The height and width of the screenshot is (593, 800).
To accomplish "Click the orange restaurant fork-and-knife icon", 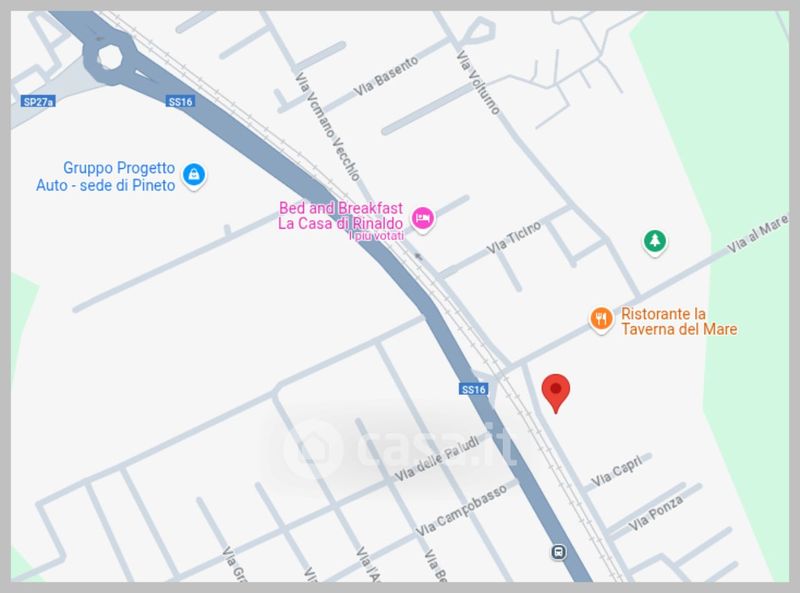I will tap(602, 319).
